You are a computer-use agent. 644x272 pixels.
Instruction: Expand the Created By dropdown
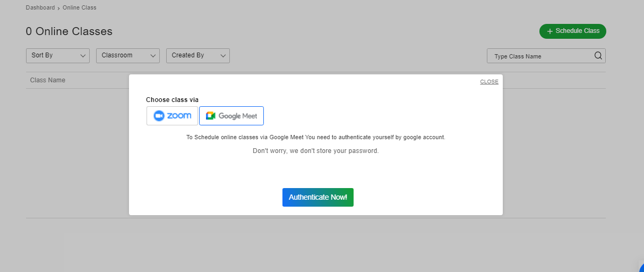click(198, 56)
